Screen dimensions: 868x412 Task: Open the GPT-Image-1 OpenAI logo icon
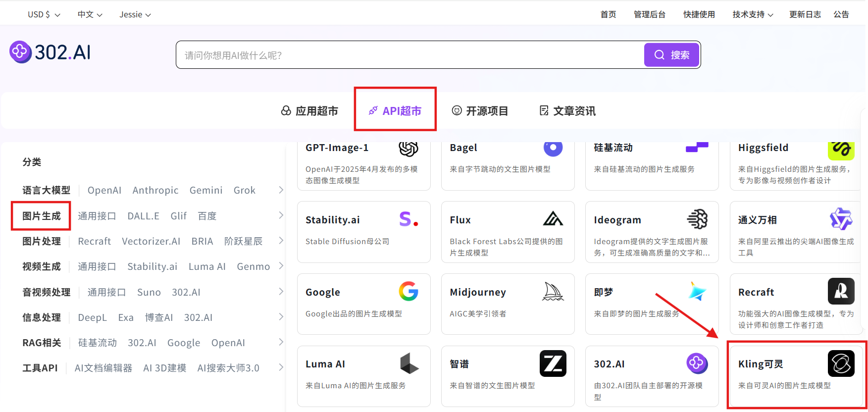[408, 148]
